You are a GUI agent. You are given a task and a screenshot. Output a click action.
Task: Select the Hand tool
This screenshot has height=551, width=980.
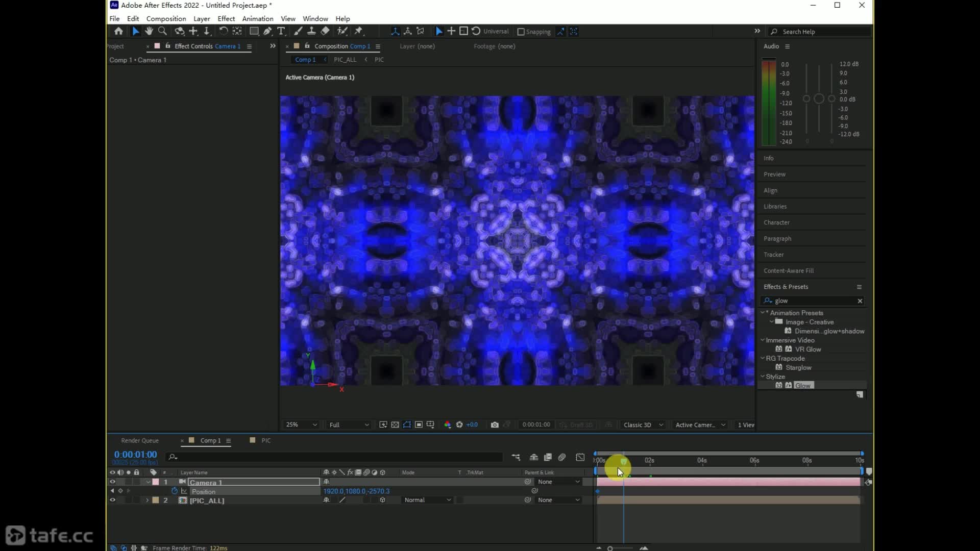click(149, 31)
